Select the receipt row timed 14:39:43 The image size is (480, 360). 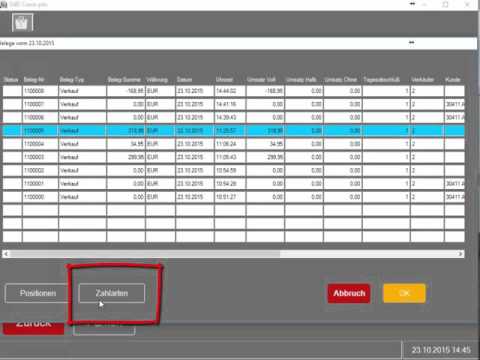233,117
